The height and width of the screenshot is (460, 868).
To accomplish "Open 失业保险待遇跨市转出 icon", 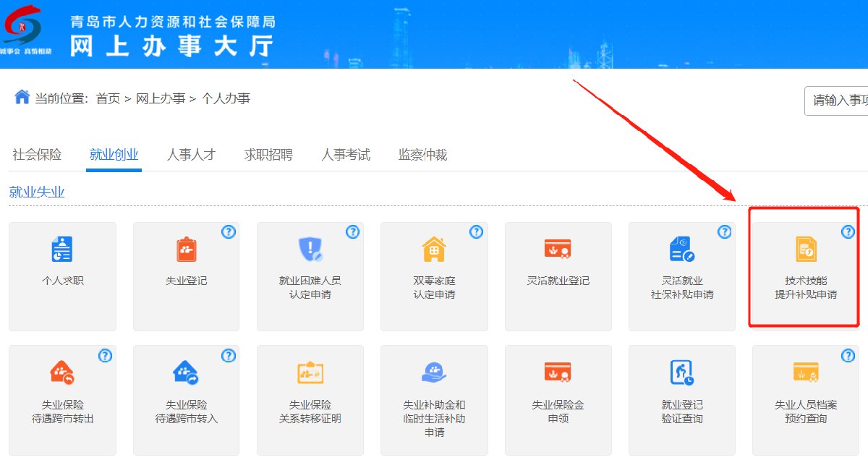I will (62, 373).
